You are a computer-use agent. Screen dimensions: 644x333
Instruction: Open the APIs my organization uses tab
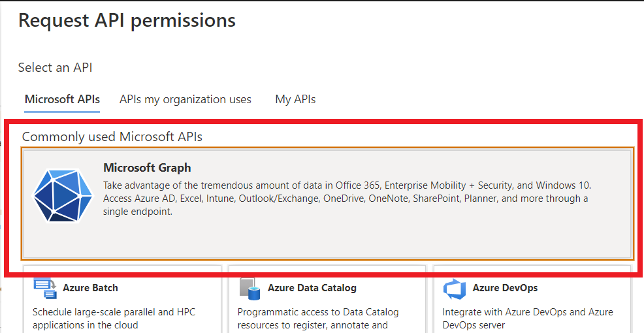(x=185, y=100)
